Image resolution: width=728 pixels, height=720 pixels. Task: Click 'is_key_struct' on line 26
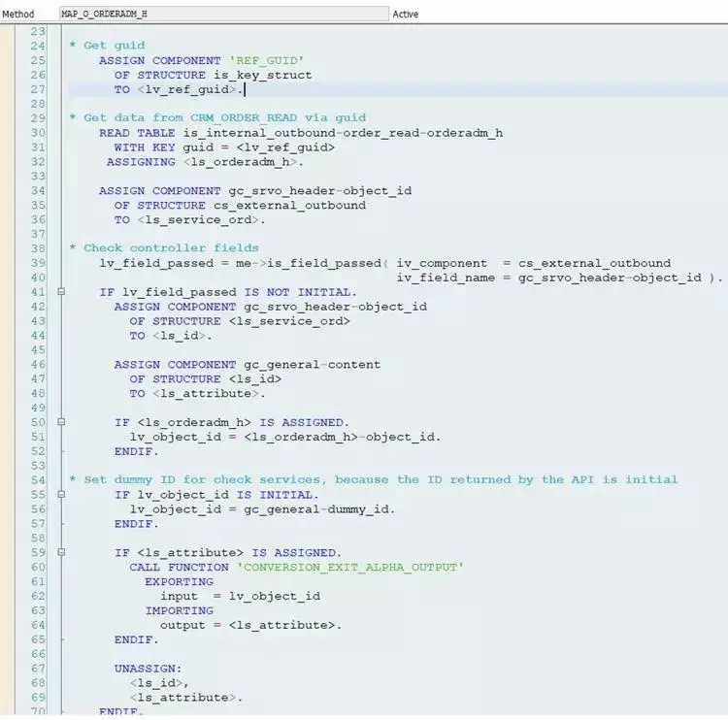(x=263, y=76)
